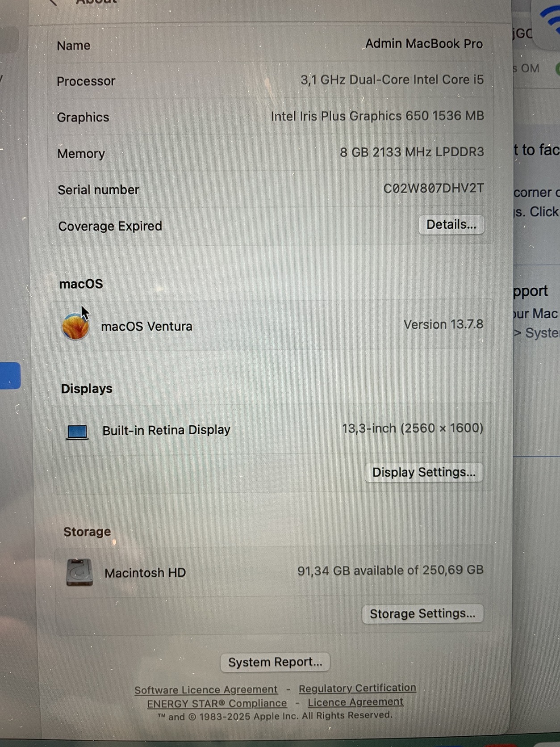This screenshot has width=560, height=747.
Task: Click the macOS Ventura label
Action: coord(146,327)
